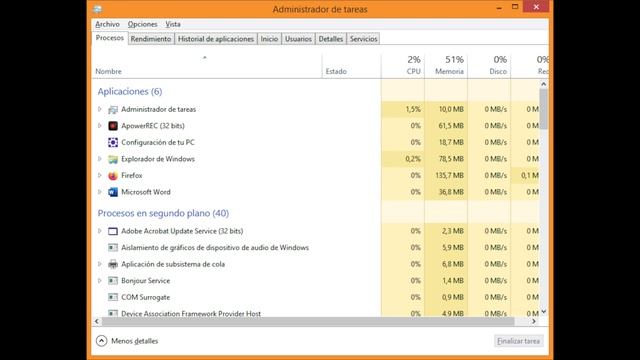Open the Servicios tab

pos(363,39)
